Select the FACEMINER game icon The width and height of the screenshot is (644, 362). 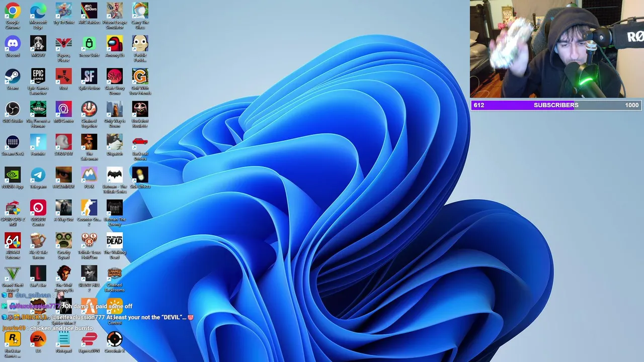(x=63, y=178)
